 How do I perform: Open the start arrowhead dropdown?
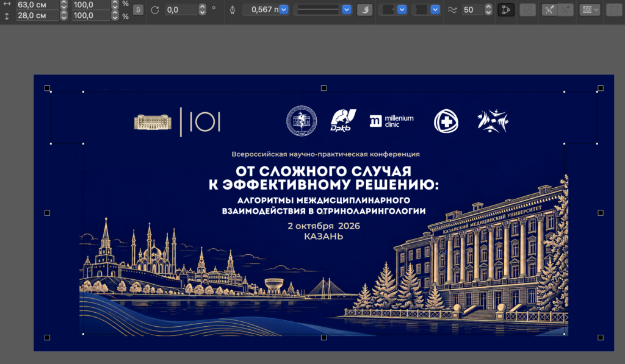click(x=402, y=10)
